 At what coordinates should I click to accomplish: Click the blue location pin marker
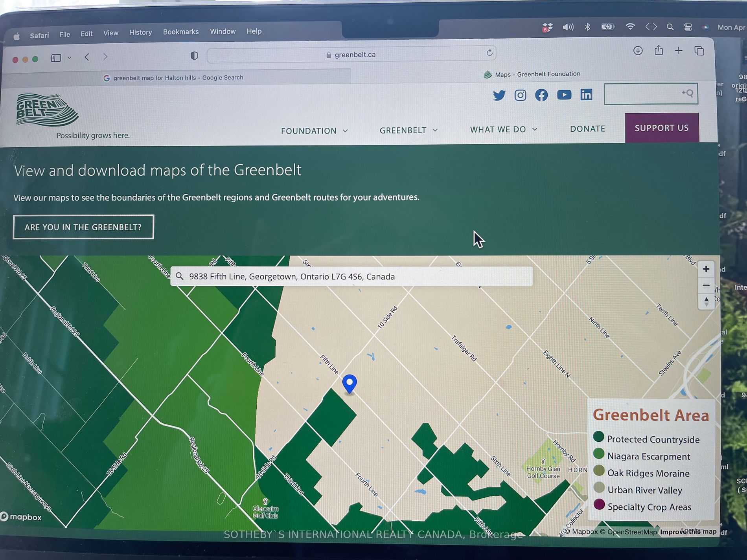click(x=350, y=384)
